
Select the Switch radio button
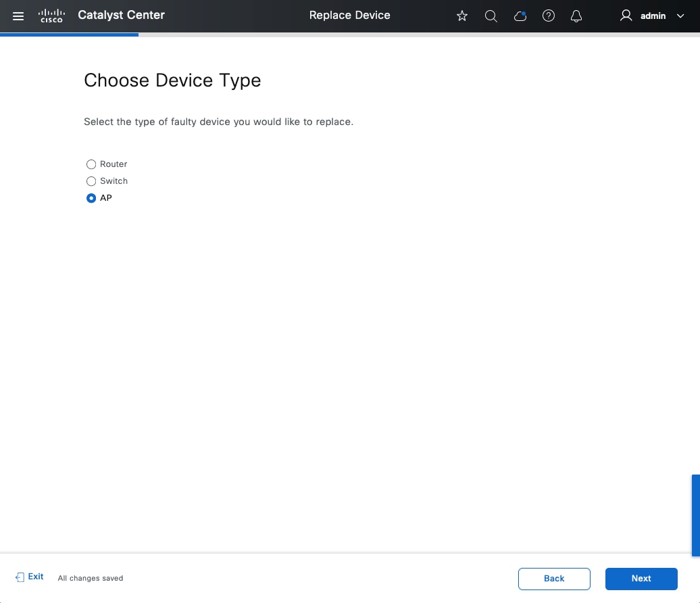[x=91, y=181]
